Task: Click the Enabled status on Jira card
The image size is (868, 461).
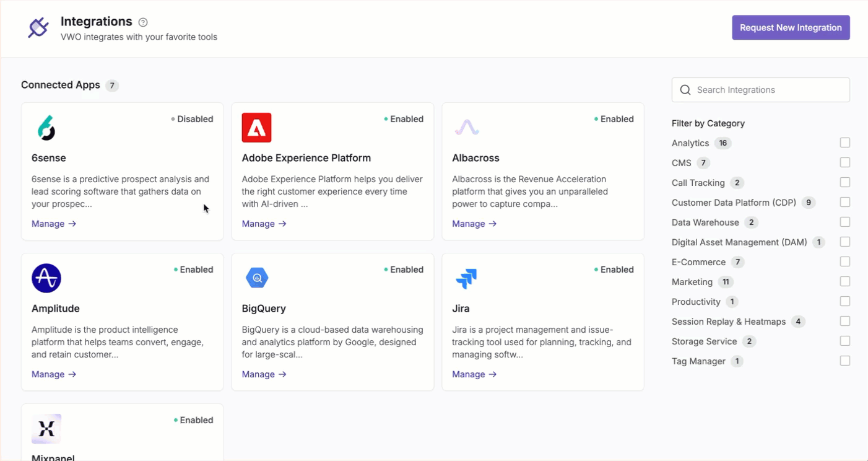Action: coord(614,270)
